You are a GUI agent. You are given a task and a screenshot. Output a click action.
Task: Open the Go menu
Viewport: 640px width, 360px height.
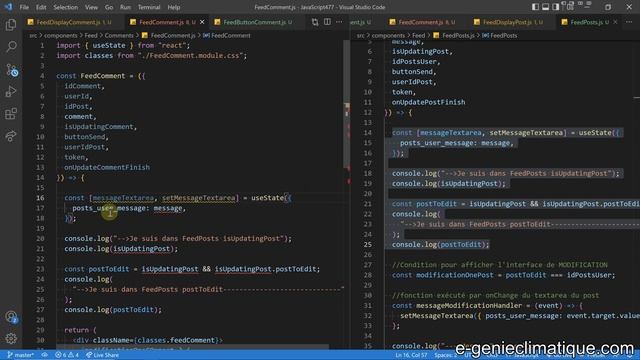109,7
